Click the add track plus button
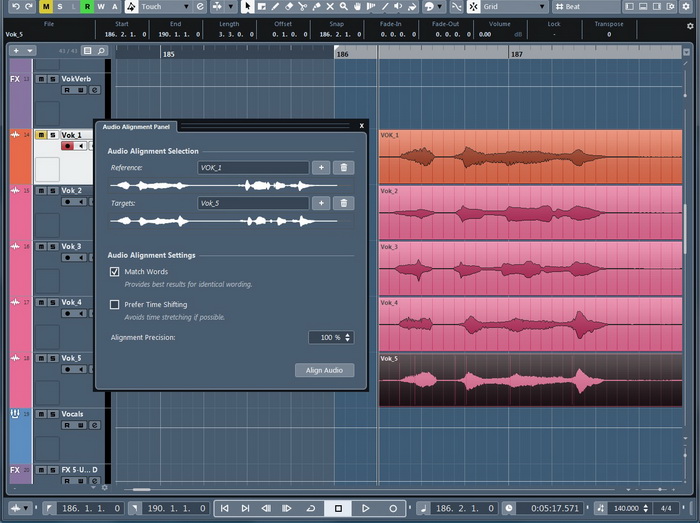 coord(16,51)
